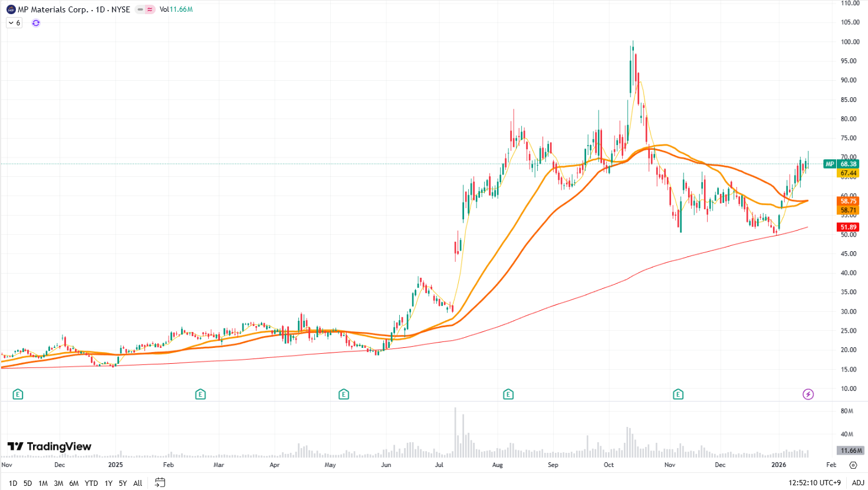Open the 12:52:10 UTC+9 timezone menu
The image size is (868, 490).
[814, 483]
